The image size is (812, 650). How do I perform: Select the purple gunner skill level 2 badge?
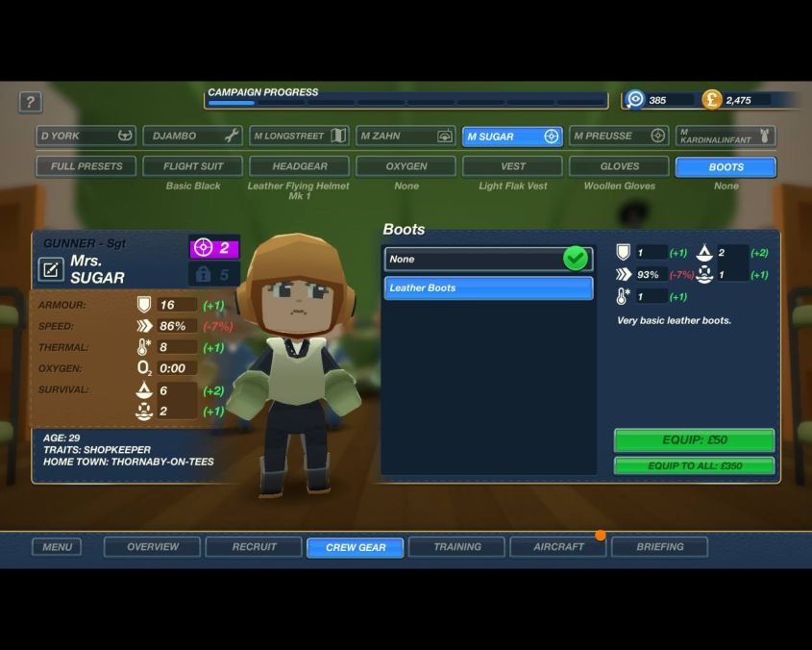214,247
